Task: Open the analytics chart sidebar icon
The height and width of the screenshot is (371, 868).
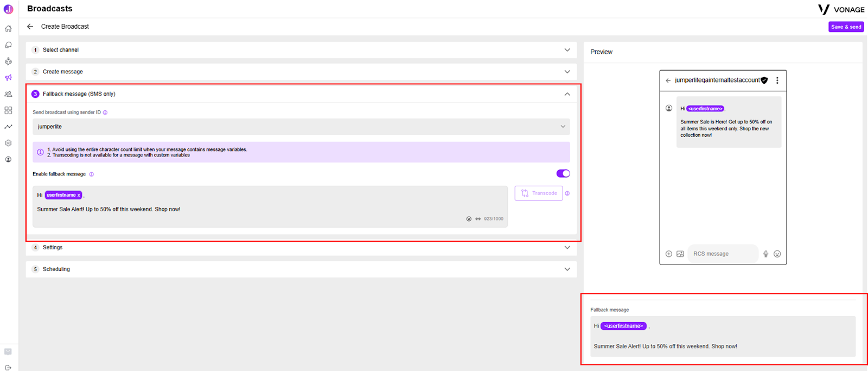Action: point(8,127)
